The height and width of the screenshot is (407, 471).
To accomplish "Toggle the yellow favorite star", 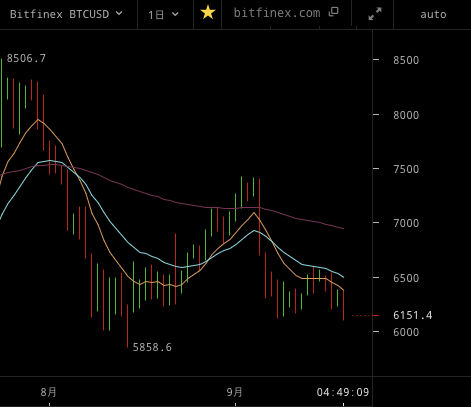I will point(208,13).
